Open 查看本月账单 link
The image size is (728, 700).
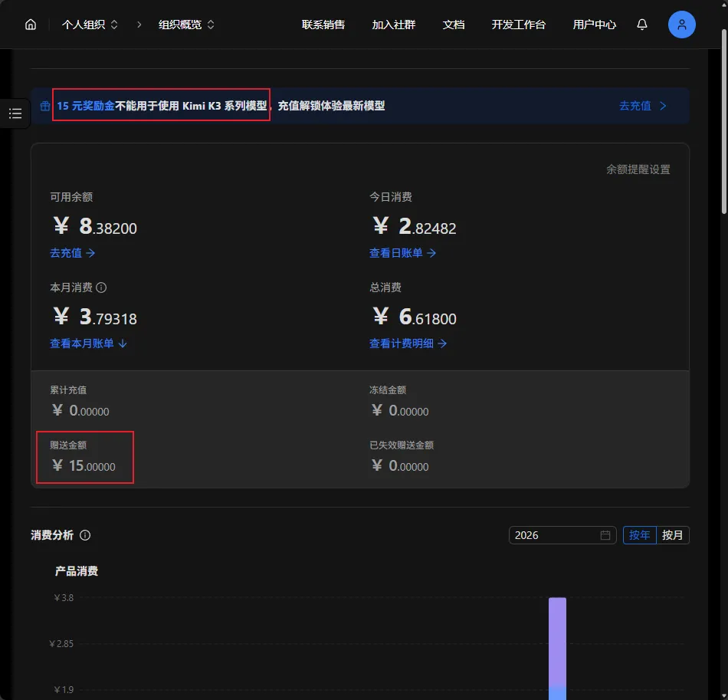point(88,343)
